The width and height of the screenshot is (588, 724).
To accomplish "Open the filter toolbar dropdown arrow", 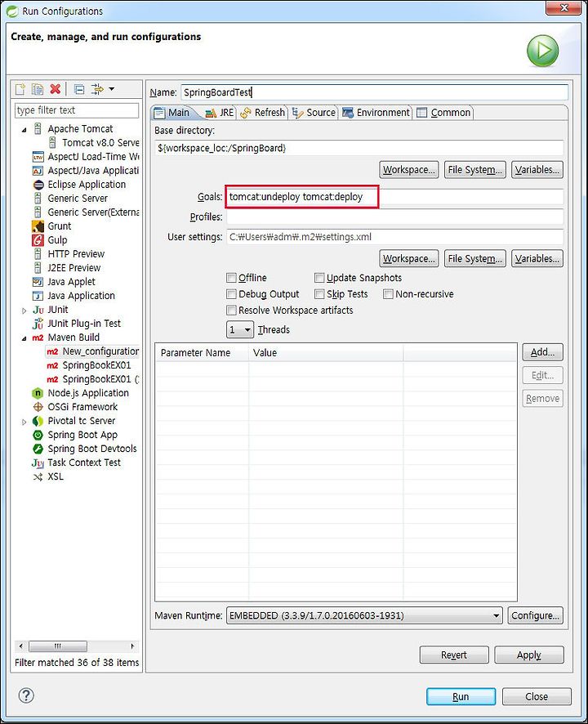I will pyautogui.click(x=112, y=88).
